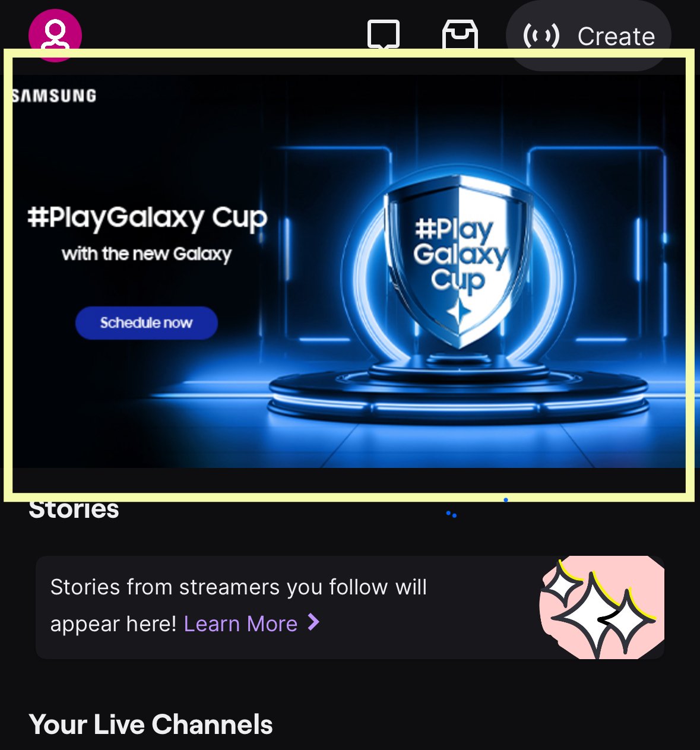Open the inbox tray notifications icon
Viewport: 700px width, 750px height.
tap(460, 35)
